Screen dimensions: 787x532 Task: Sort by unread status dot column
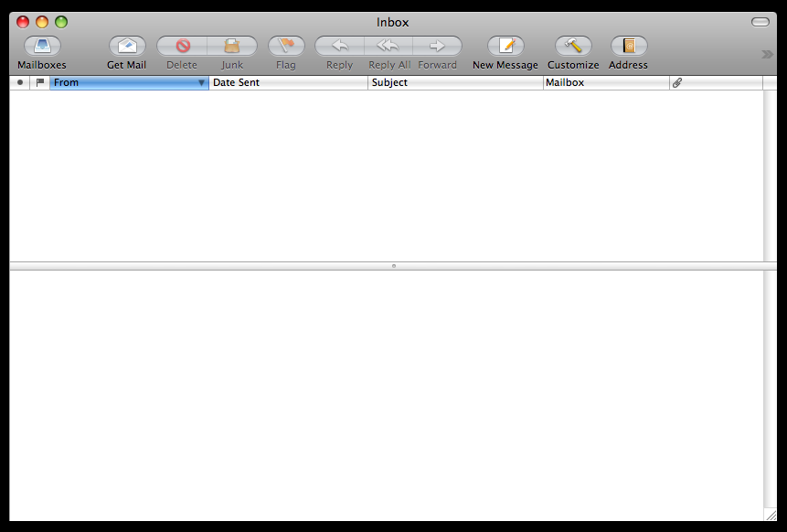[x=20, y=82]
